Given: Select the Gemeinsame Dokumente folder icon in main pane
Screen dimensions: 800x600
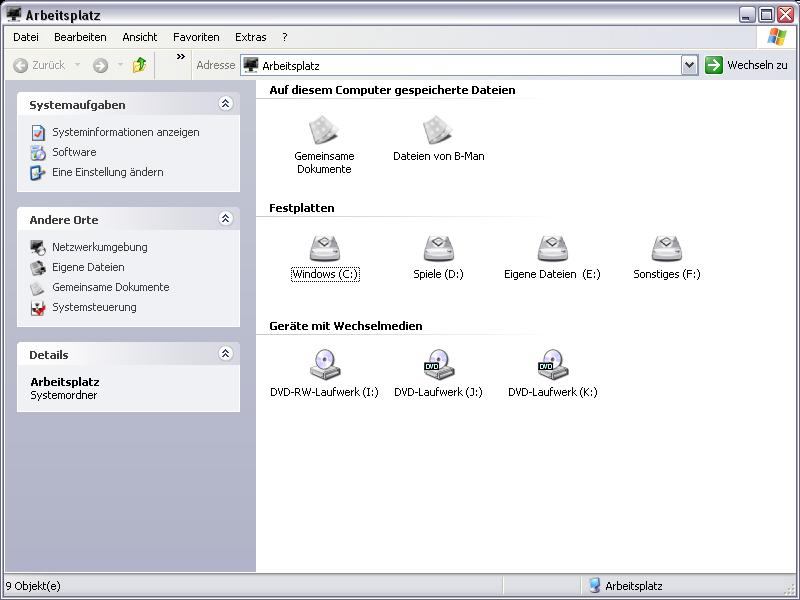Looking at the screenshot, I should tap(323, 130).
